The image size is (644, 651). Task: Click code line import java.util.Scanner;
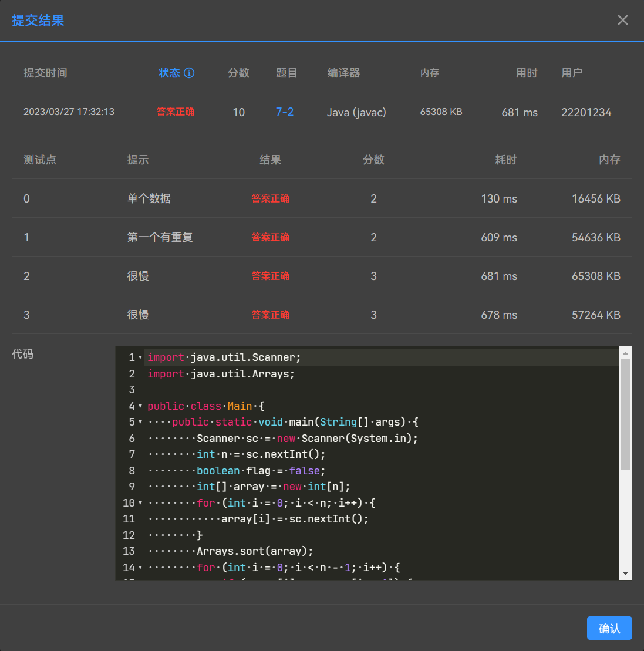[224, 357]
